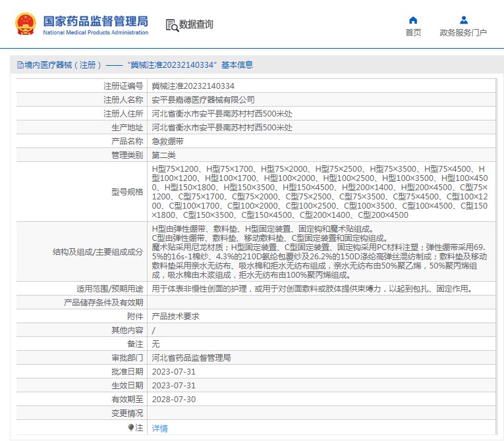Click the 河北省药品监督管理局 approval department cell
Image resolution: width=504 pixels, height=441 pixels.
pos(191,358)
